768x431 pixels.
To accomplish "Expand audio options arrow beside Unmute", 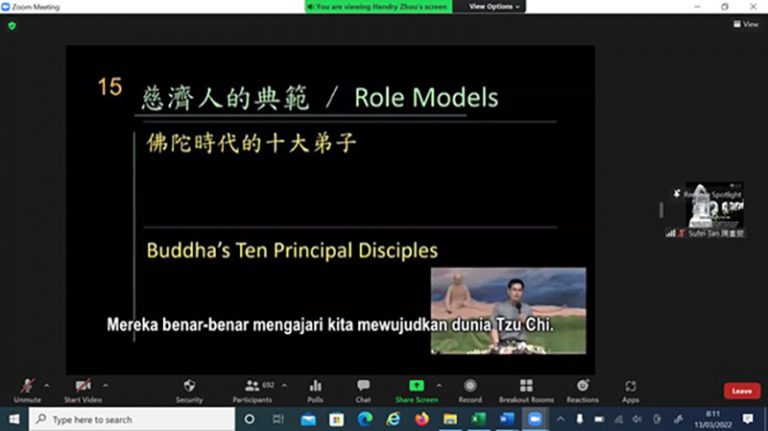I will click(x=46, y=384).
